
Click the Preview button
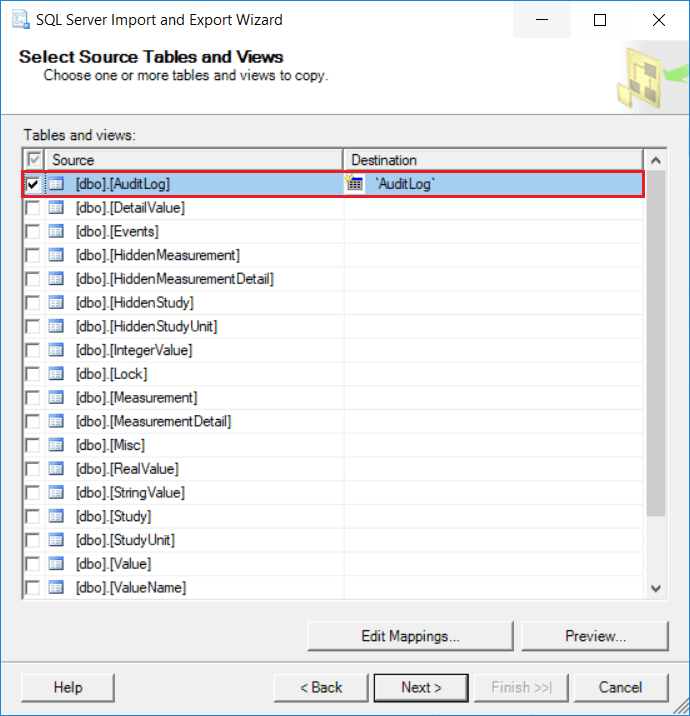[595, 636]
